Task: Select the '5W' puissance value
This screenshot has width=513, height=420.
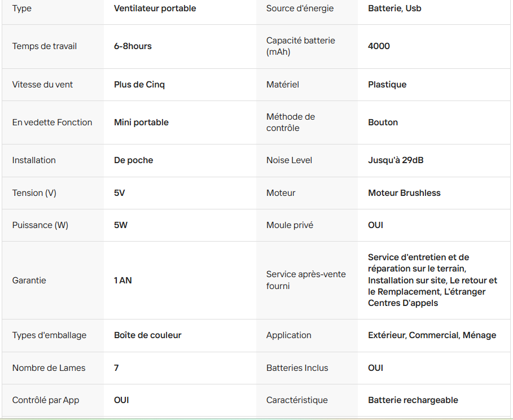Action: pyautogui.click(x=120, y=225)
